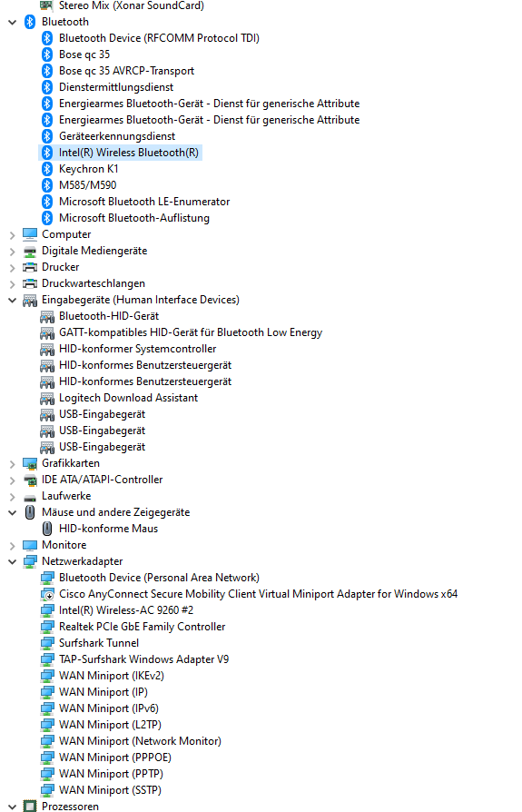The height and width of the screenshot is (812, 522).
Task: Click Bluetooth icon of M585/M590
Action: click(47, 185)
